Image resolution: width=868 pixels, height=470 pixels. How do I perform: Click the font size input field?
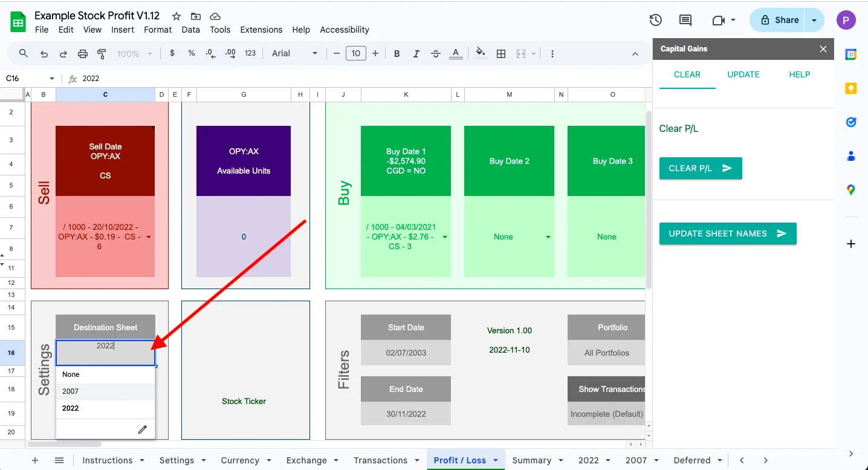point(356,54)
